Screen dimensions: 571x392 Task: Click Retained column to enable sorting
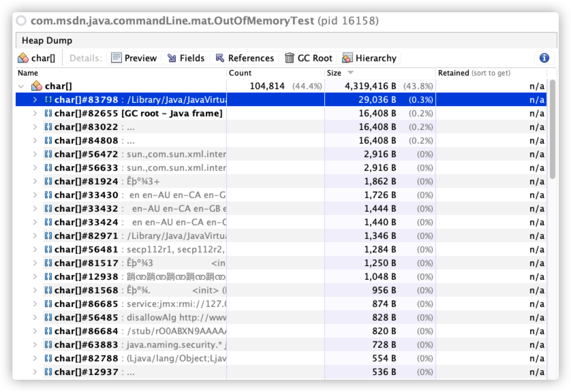(453, 72)
